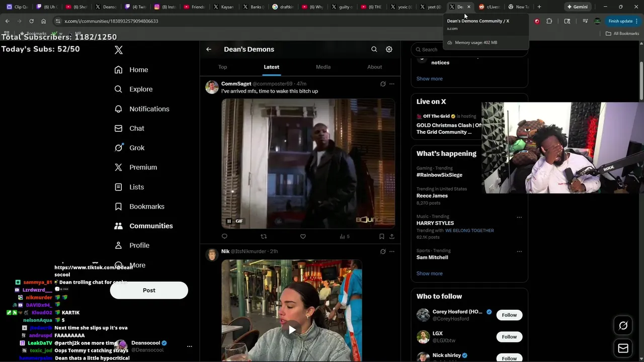The width and height of the screenshot is (644, 362).
Task: Switch to the Top tab
Action: coord(223,67)
